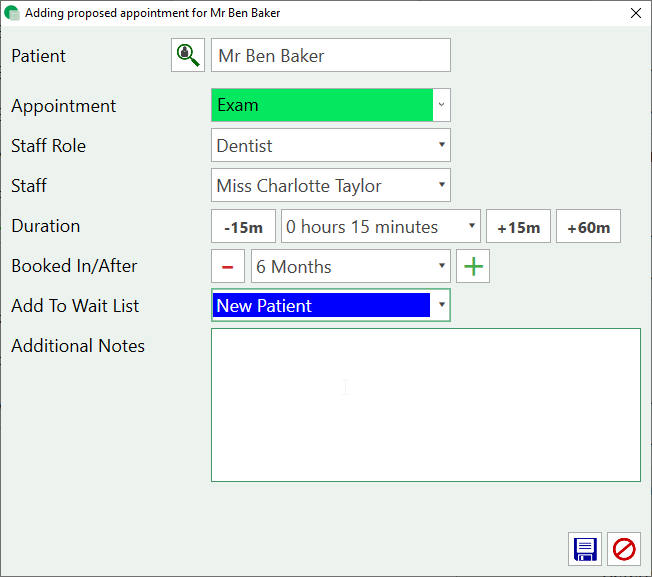Image resolution: width=652 pixels, height=577 pixels.
Task: Open the Staff selection dropdown
Action: click(441, 185)
